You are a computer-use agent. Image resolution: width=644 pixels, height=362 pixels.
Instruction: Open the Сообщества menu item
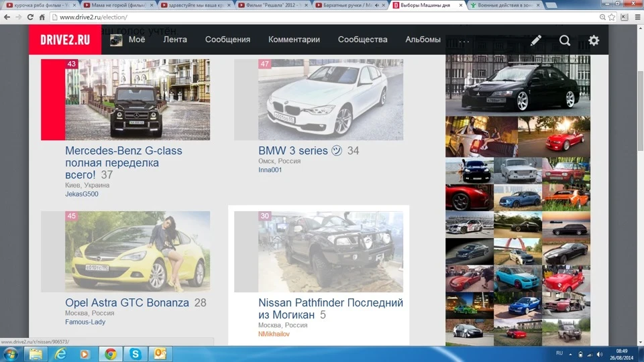(x=363, y=40)
